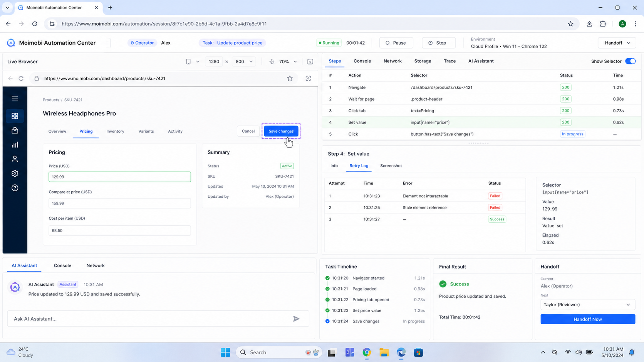Click the Windows taskbar Search box
The width and height of the screenshot is (644, 362).
279,352
